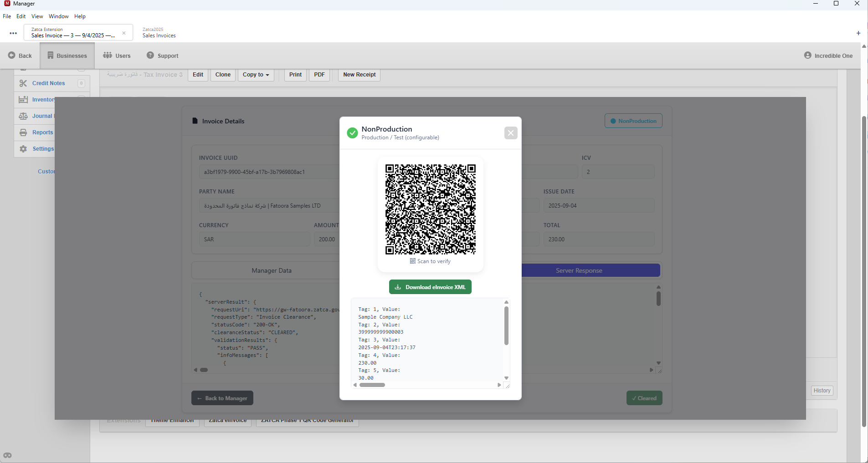The height and width of the screenshot is (463, 868).
Task: Open the View menu
Action: tap(37, 16)
